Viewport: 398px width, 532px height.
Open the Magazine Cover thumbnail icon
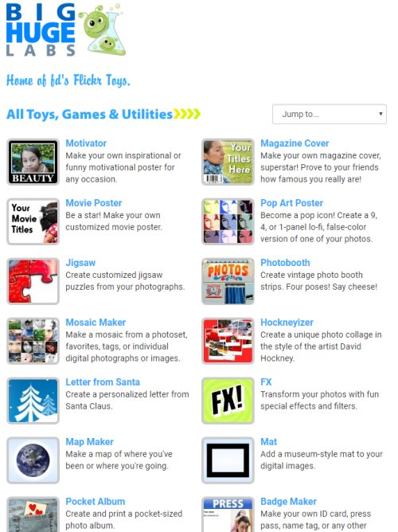[x=228, y=162]
